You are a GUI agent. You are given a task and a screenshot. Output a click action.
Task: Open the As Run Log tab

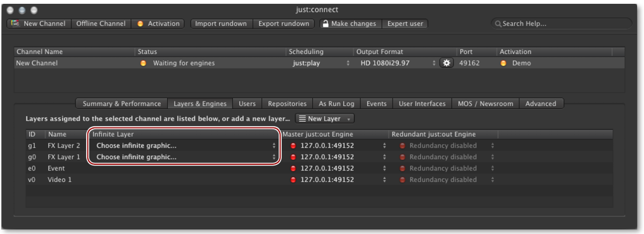tap(336, 103)
